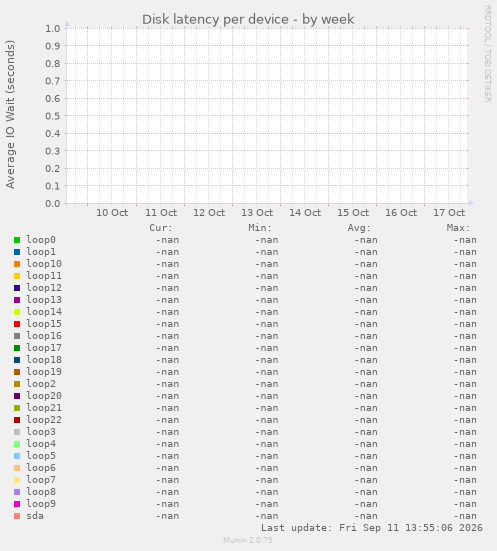
Task: Click the loop5 legend label
Action: (x=41, y=456)
